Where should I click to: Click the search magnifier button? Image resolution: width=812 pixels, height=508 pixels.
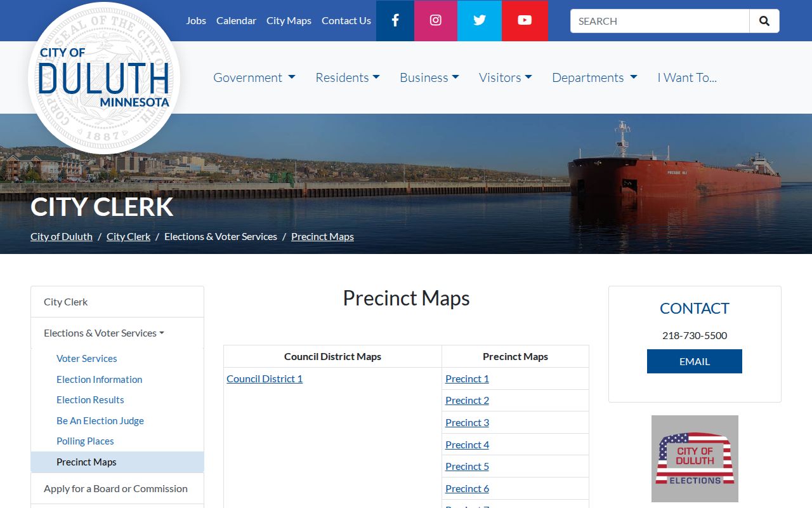pos(764,21)
